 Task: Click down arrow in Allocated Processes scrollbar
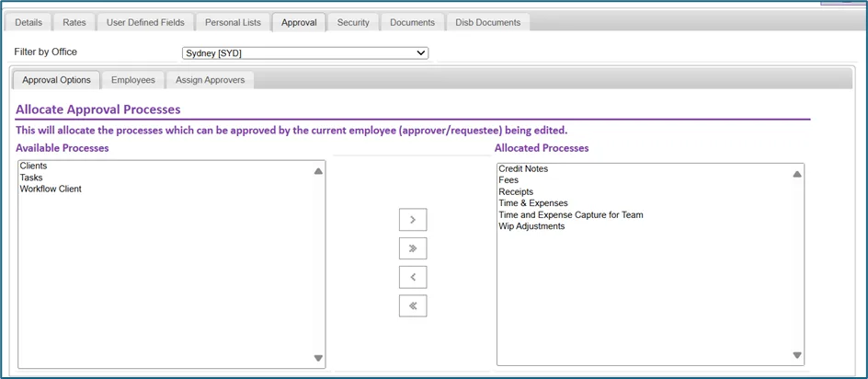[x=797, y=355]
